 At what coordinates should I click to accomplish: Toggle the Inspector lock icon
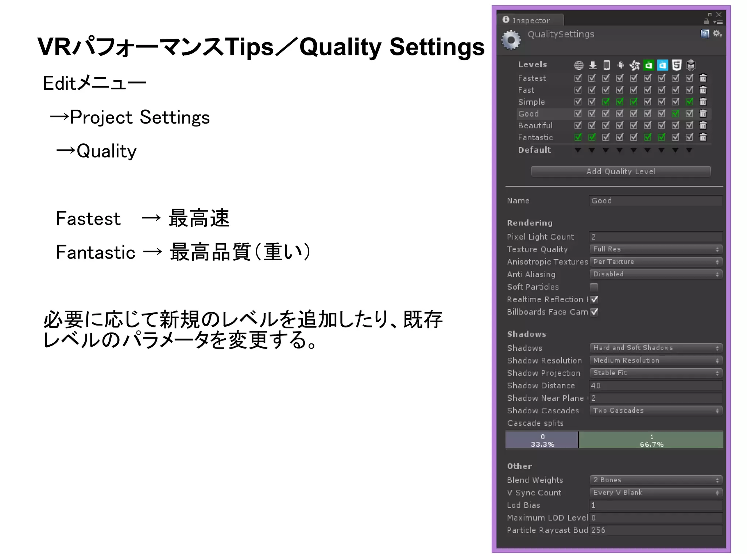(706, 22)
